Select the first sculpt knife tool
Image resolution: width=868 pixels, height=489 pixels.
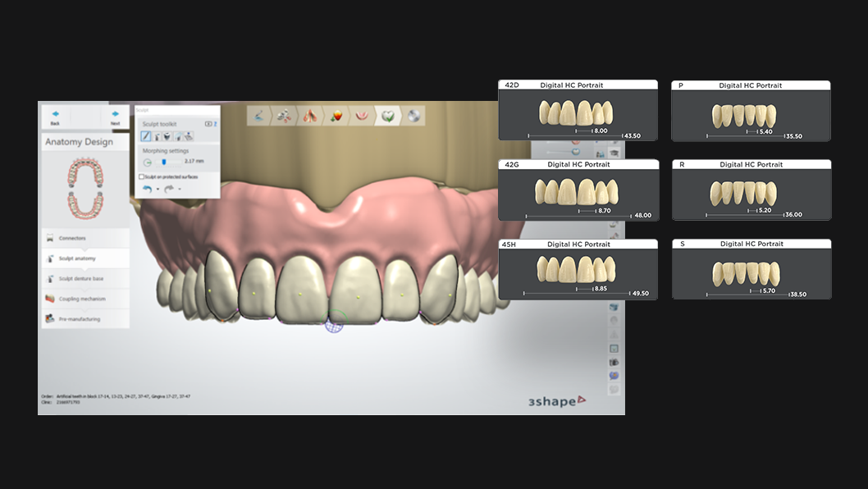click(145, 136)
